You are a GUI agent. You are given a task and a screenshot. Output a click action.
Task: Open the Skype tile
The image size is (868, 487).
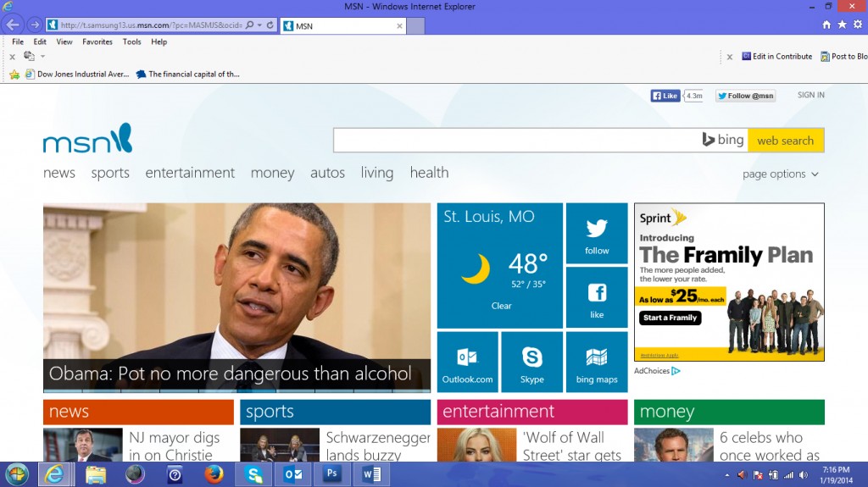pyautogui.click(x=532, y=362)
